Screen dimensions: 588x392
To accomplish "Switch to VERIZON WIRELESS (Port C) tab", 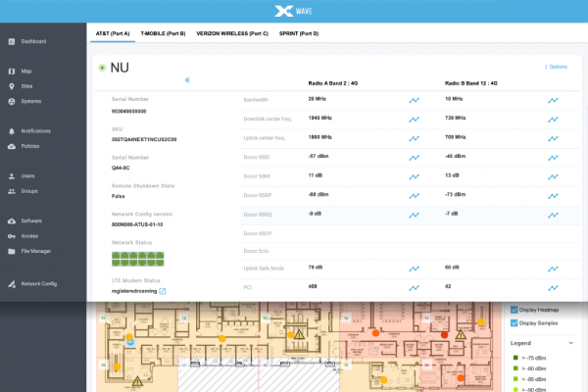I will (232, 33).
